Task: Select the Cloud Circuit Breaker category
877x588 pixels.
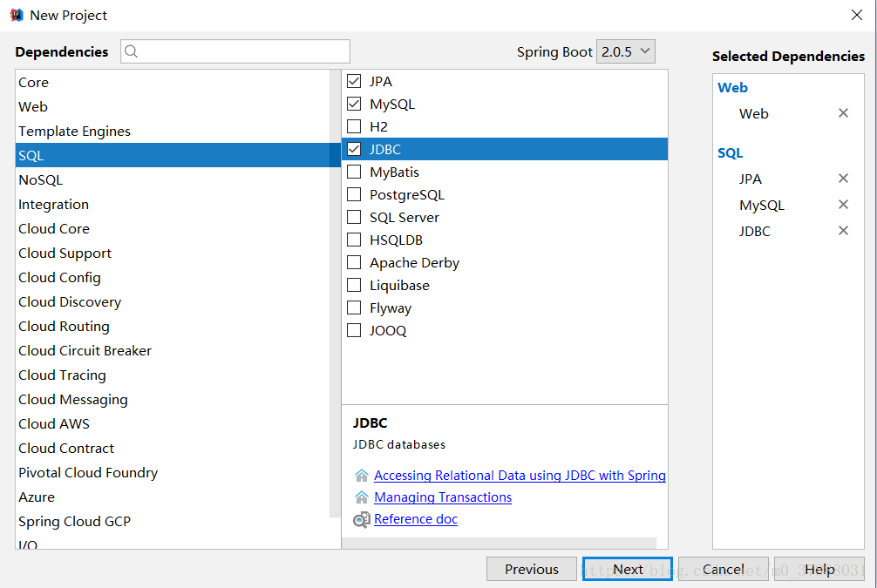Action: pyautogui.click(x=173, y=351)
